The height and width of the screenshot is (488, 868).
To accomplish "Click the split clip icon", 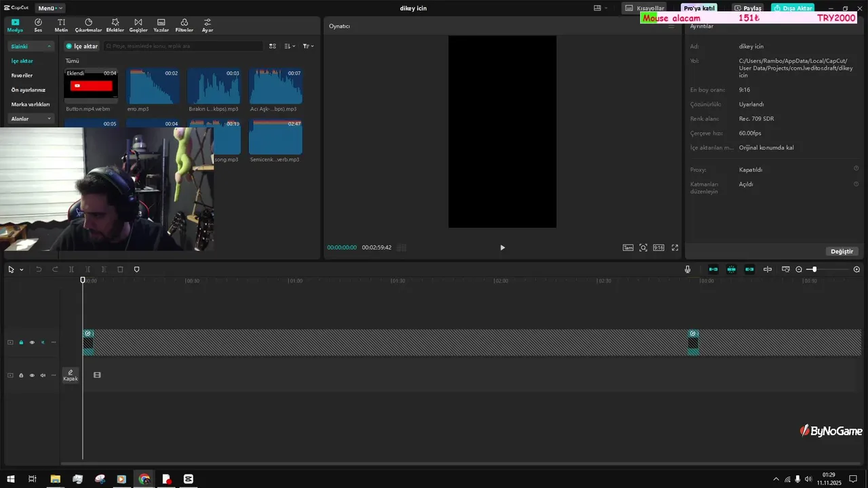I will [x=71, y=270].
